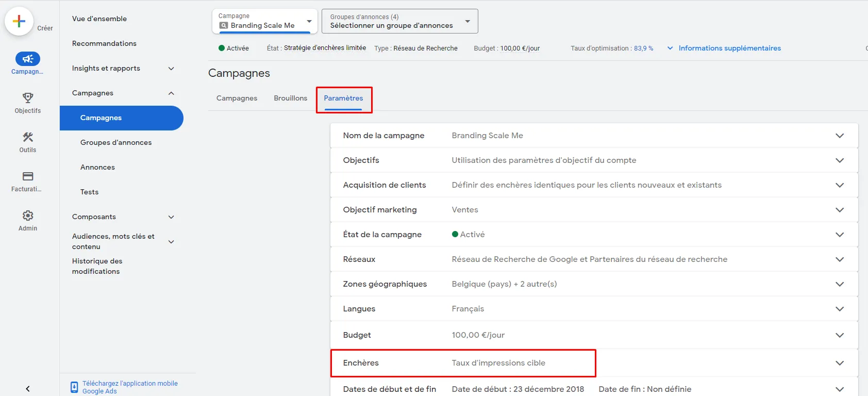Open Recommandations in the nav

coord(104,43)
